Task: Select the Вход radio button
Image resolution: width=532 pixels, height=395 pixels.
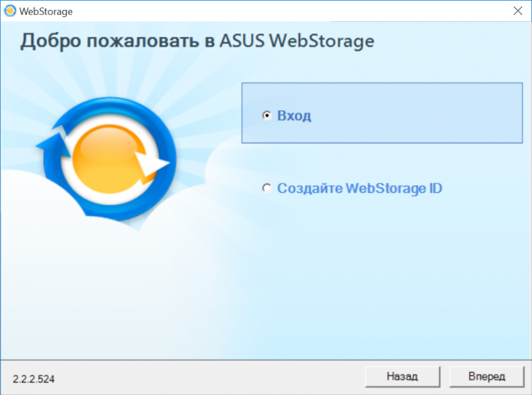Action: tap(267, 115)
